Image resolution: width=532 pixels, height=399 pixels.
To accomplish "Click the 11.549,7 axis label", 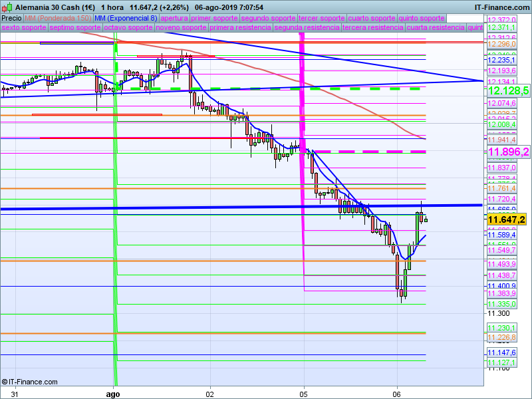I will click(502, 250).
